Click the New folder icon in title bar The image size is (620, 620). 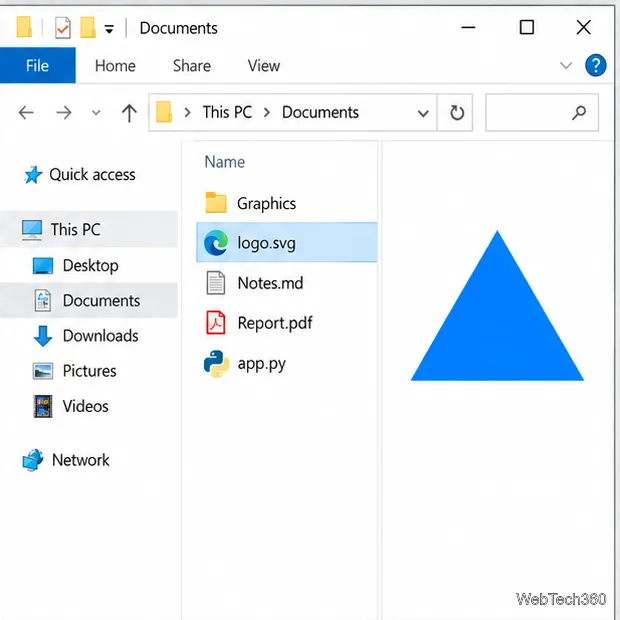[x=88, y=28]
